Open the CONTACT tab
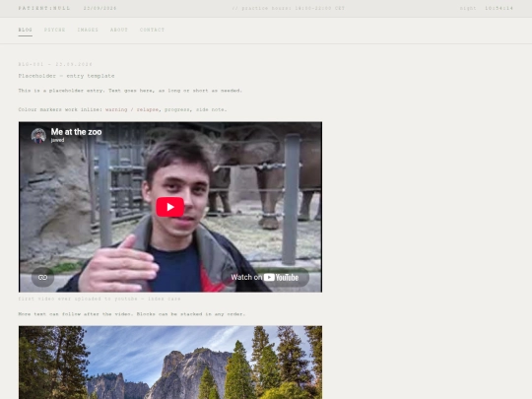The width and height of the screenshot is (532, 399). (x=152, y=30)
